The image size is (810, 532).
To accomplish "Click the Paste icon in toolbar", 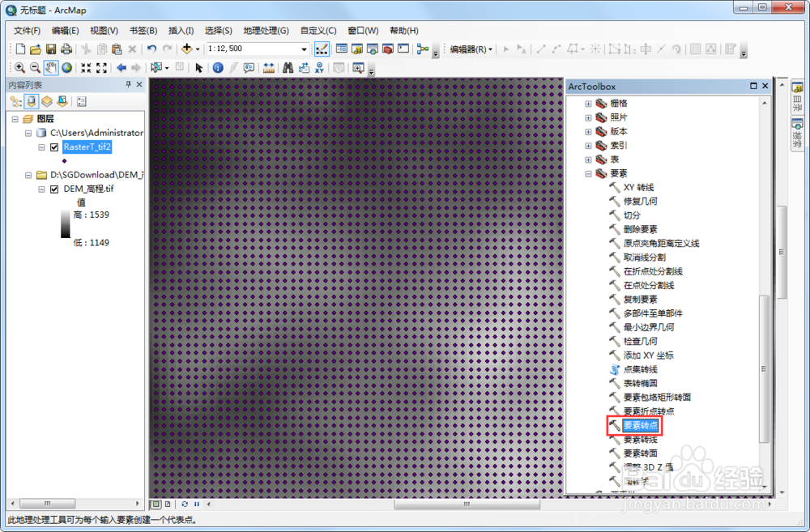I will (117, 49).
